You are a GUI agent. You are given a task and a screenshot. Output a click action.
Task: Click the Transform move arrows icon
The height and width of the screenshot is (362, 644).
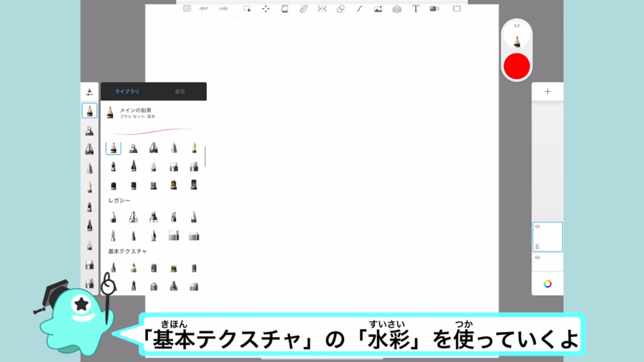point(265,9)
